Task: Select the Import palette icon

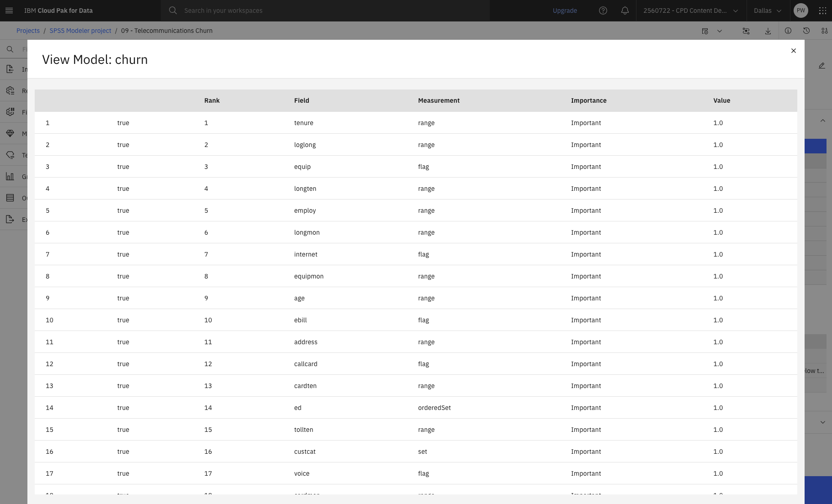Action: coord(10,69)
